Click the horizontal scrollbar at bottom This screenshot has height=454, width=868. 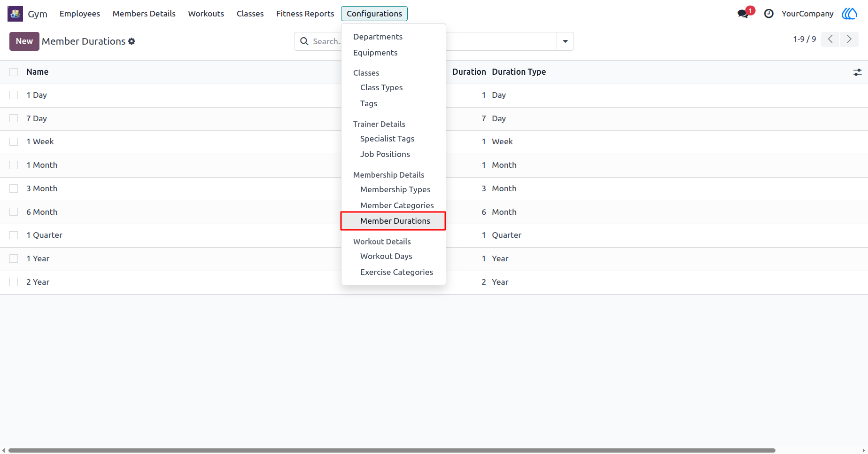tap(392, 450)
